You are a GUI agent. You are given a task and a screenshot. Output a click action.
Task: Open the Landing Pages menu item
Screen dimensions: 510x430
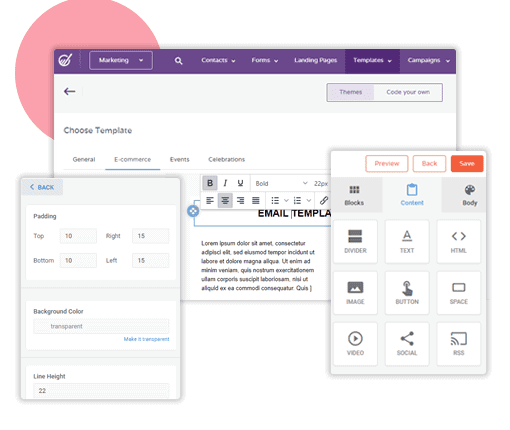tap(315, 60)
